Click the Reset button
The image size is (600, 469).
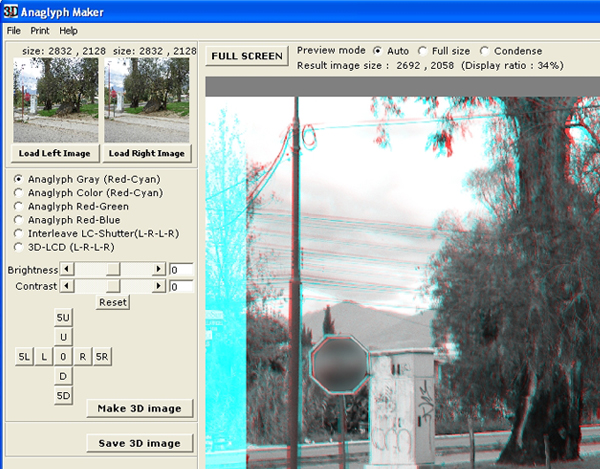click(x=113, y=302)
